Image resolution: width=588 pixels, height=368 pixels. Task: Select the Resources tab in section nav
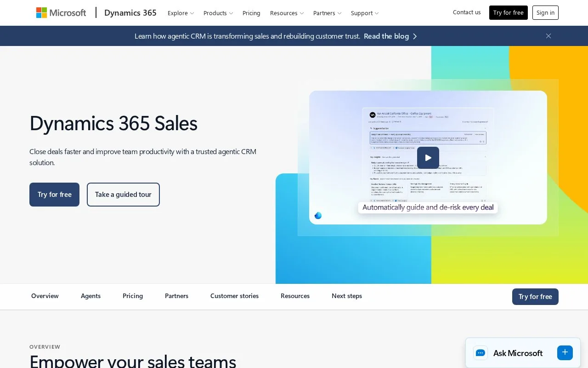point(295,296)
